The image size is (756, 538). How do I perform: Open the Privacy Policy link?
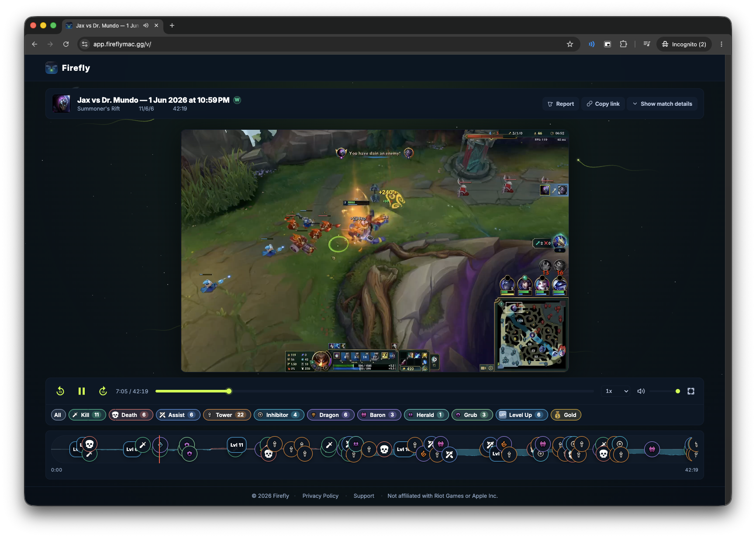point(321,496)
